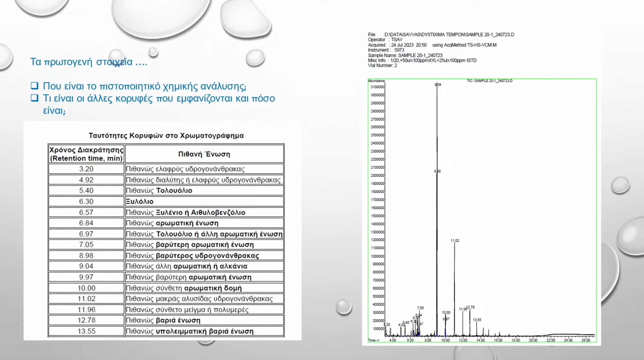
Task: Click the 'TIC: SAMPLE 20-1_240723.D' chart title
Action: [x=489, y=81]
